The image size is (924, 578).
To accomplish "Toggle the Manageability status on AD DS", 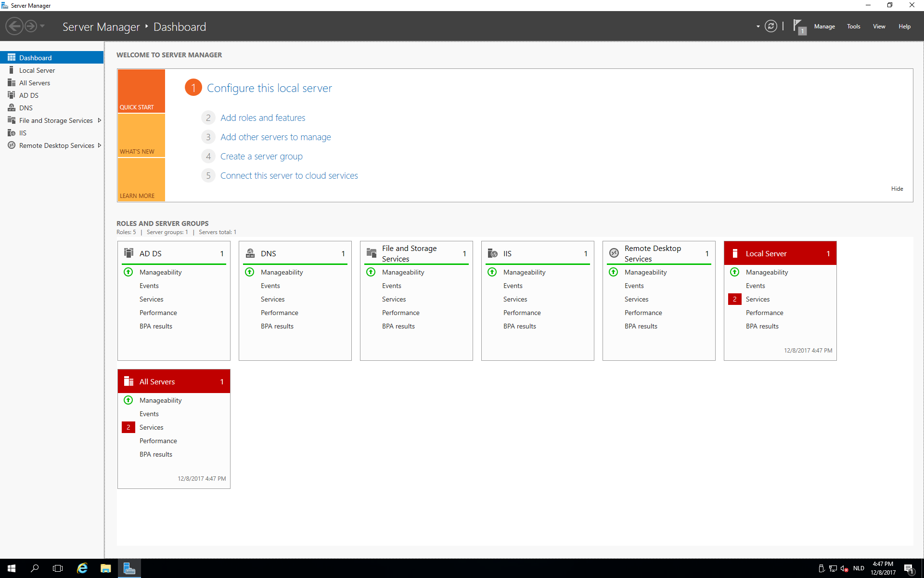I will tap(128, 272).
